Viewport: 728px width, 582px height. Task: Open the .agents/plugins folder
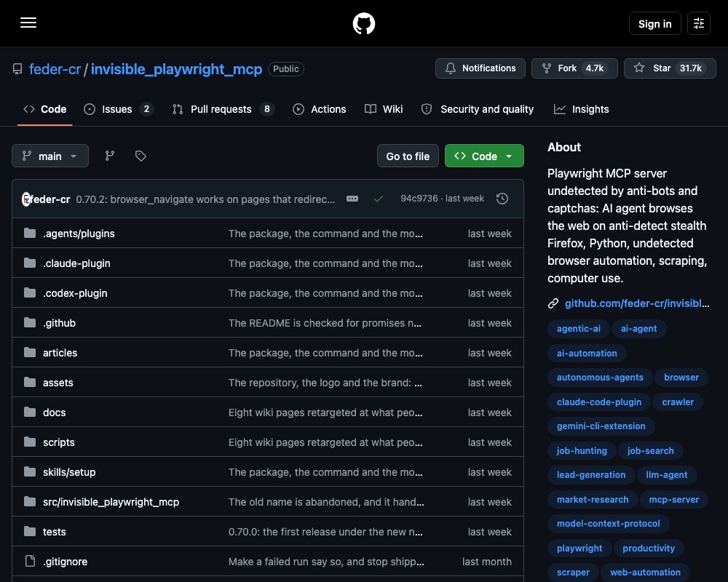[x=79, y=234]
